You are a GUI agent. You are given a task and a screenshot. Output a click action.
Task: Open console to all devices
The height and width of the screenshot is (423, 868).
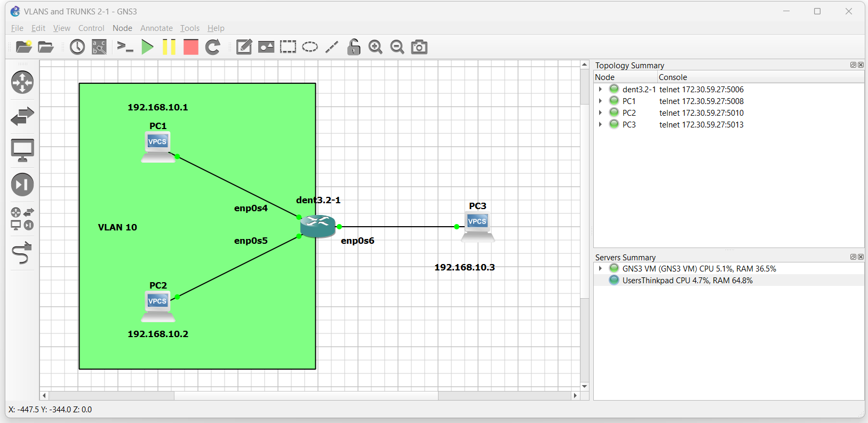(x=125, y=47)
